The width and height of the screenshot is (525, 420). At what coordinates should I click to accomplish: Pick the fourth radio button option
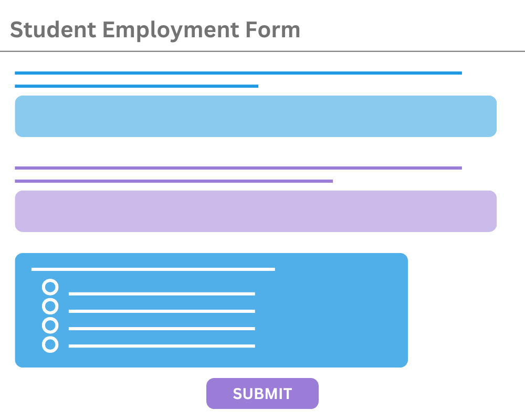[50, 344]
